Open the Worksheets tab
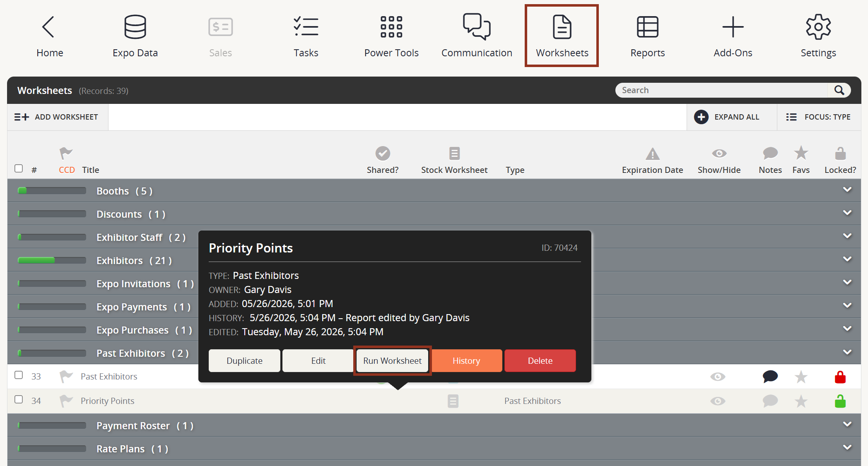The width and height of the screenshot is (868, 466). [562, 36]
